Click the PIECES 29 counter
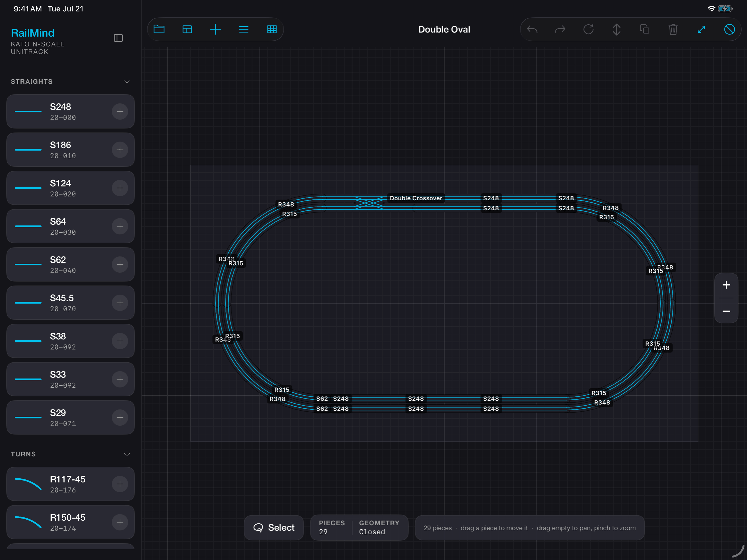Image resolution: width=747 pixels, height=560 pixels. tap(331, 527)
